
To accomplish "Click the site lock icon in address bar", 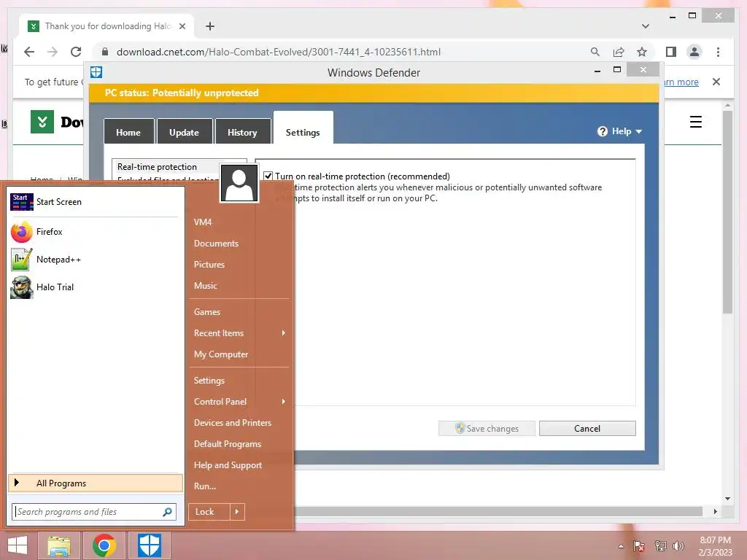I will point(105,52).
